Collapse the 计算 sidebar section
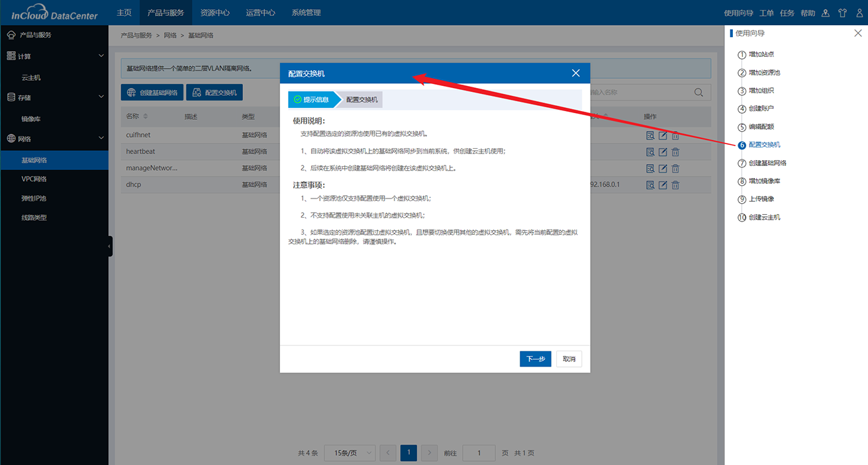868x465 pixels. (101, 56)
